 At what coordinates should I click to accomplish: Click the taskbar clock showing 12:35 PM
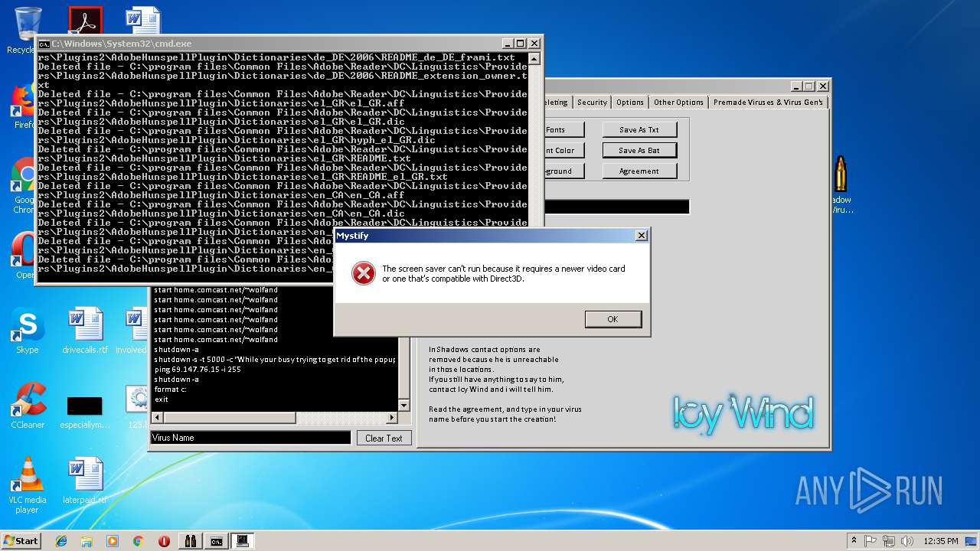point(941,541)
